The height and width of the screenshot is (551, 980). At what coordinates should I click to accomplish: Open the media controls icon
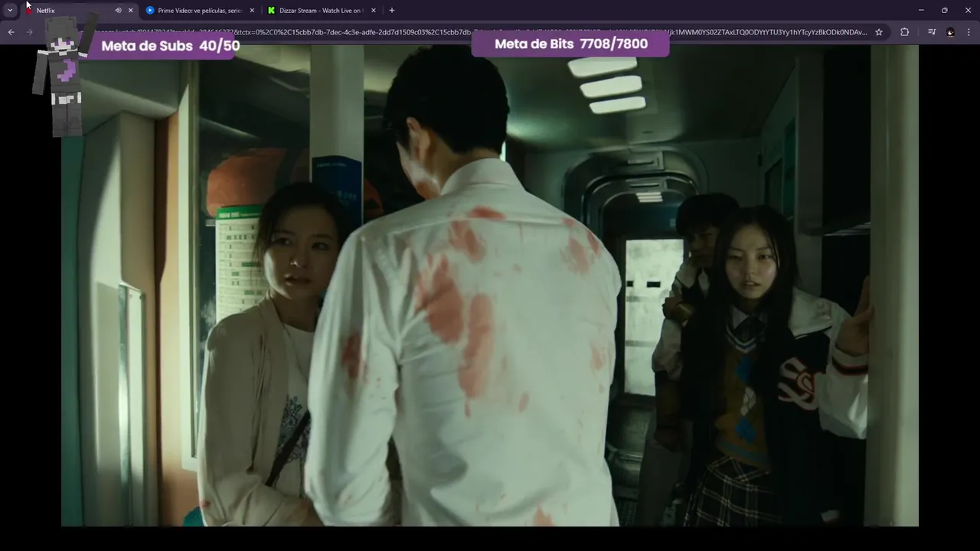pos(932,32)
